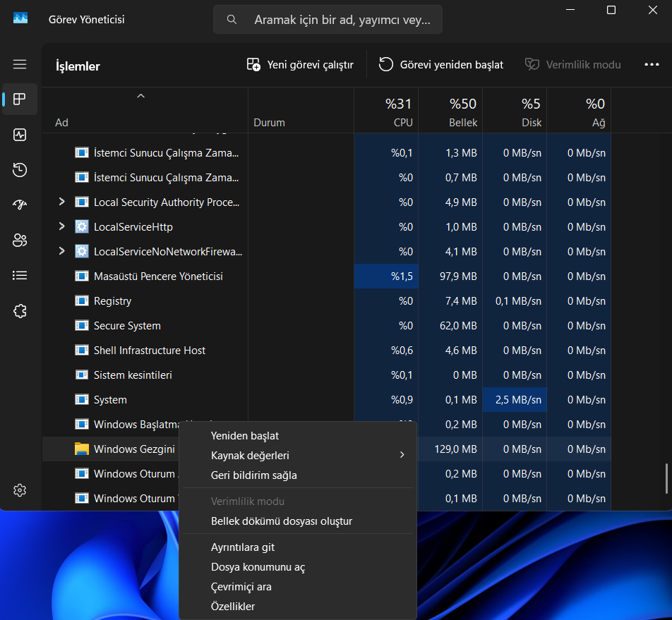The image size is (672, 620).
Task: Open the Startup apps sidebar icon
Action: tap(20, 205)
